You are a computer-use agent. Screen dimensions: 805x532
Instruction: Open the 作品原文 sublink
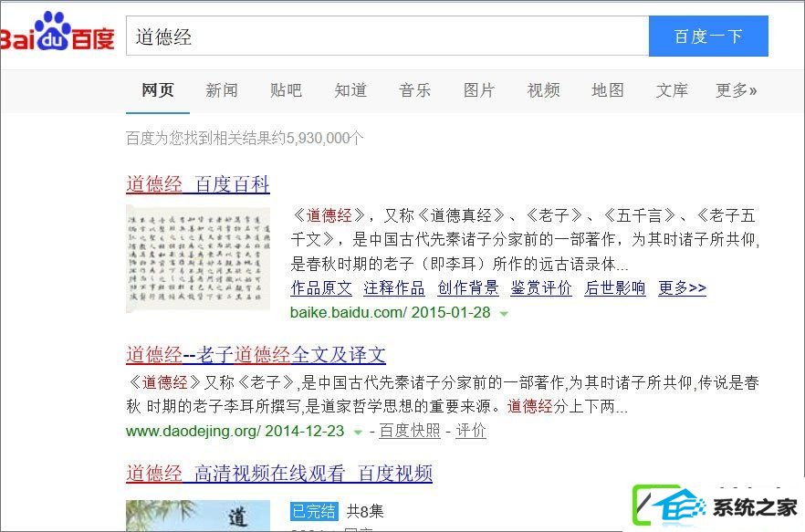pos(321,287)
